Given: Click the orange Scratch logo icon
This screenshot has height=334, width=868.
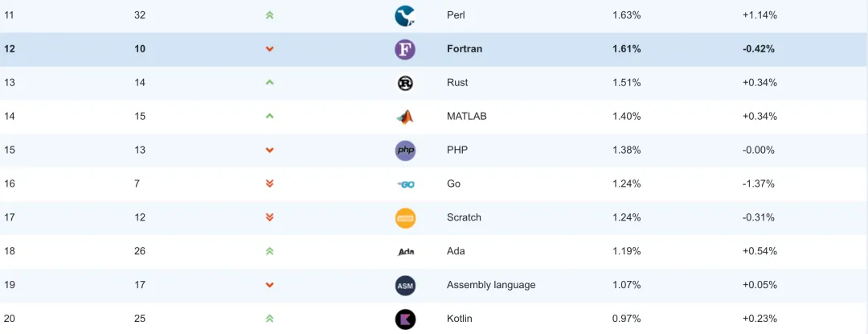Looking at the screenshot, I should pyautogui.click(x=405, y=218).
